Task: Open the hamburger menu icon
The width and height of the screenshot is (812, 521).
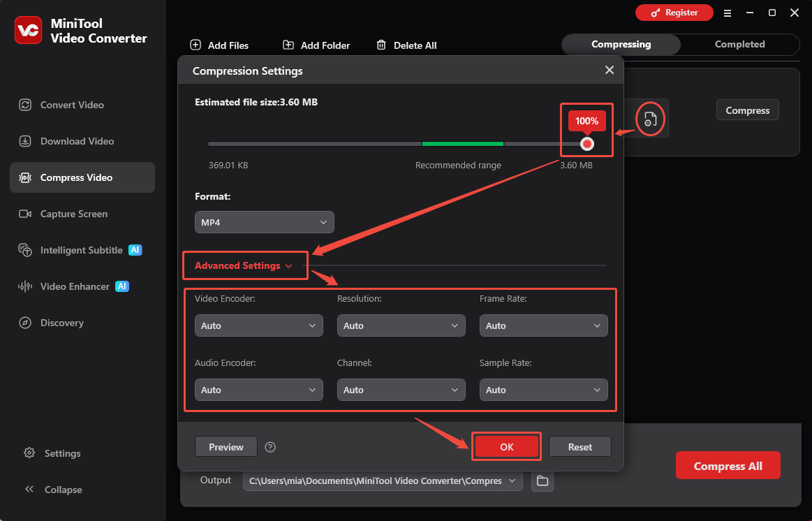Action: point(728,13)
